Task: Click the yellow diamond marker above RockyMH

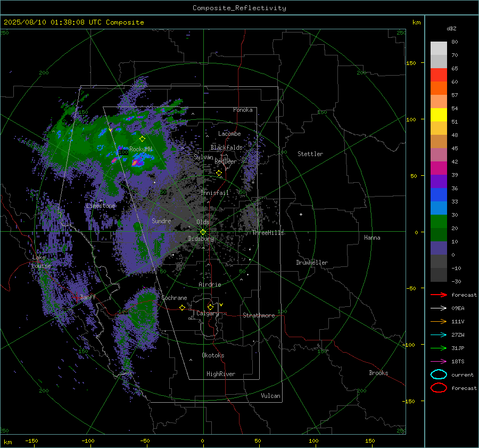Action: tap(142, 139)
